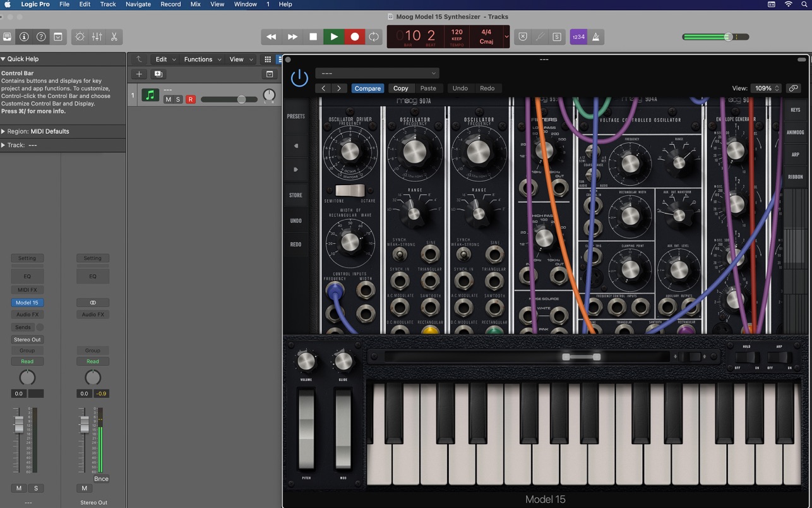Viewport: 812px width, 508px height.
Task: Click the duplicate track icon
Action: pos(158,74)
